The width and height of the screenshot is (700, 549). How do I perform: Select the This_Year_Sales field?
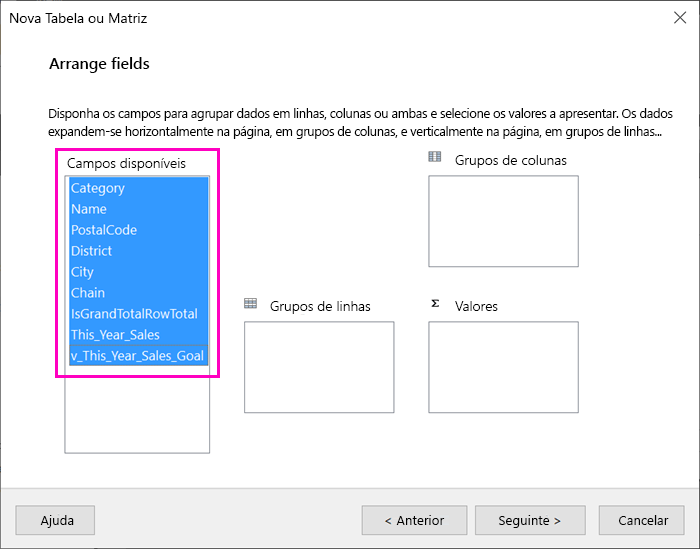coord(138,335)
